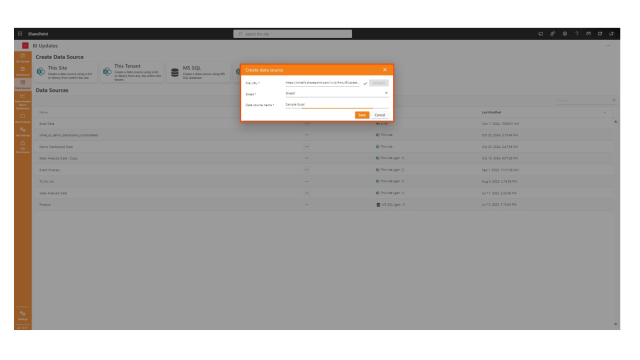Viewport: 640px width, 360px height.
Task: Open Site Contents in the sidebar
Action: [23, 118]
